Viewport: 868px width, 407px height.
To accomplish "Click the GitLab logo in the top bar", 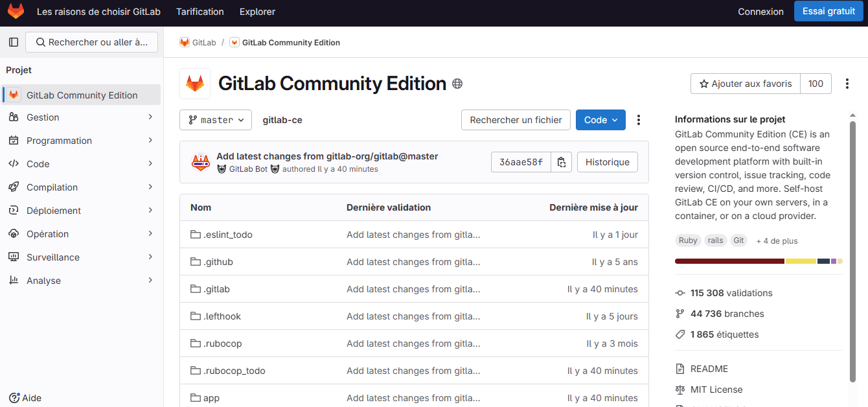I will (x=16, y=11).
